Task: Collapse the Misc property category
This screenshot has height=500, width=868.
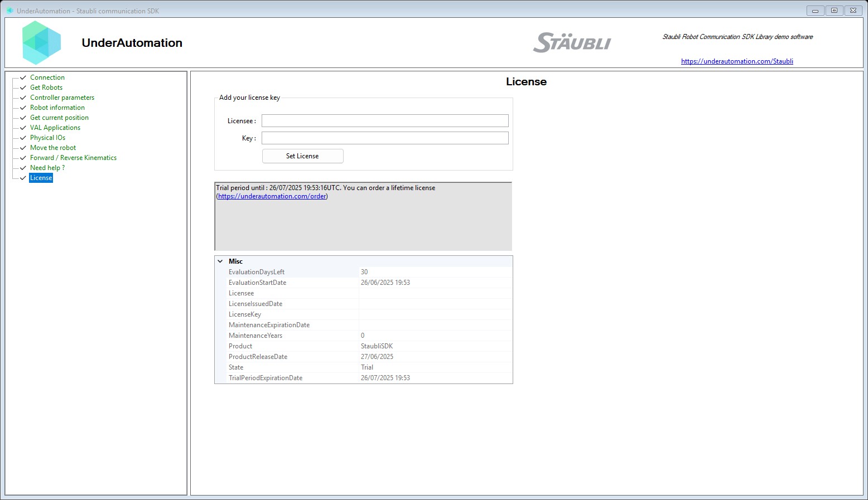Action: click(x=220, y=261)
